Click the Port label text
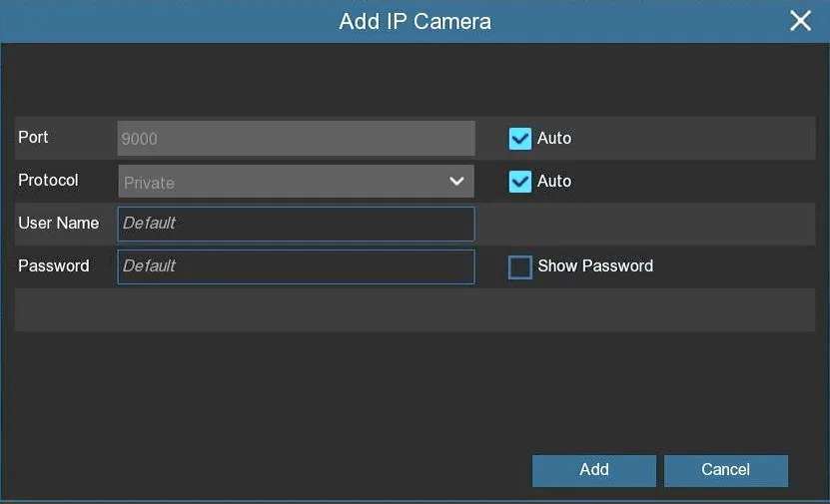This screenshot has width=830, height=504. click(33, 138)
